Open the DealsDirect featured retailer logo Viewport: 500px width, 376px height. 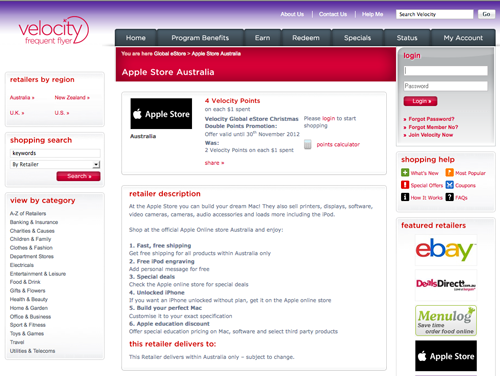tap(446, 284)
